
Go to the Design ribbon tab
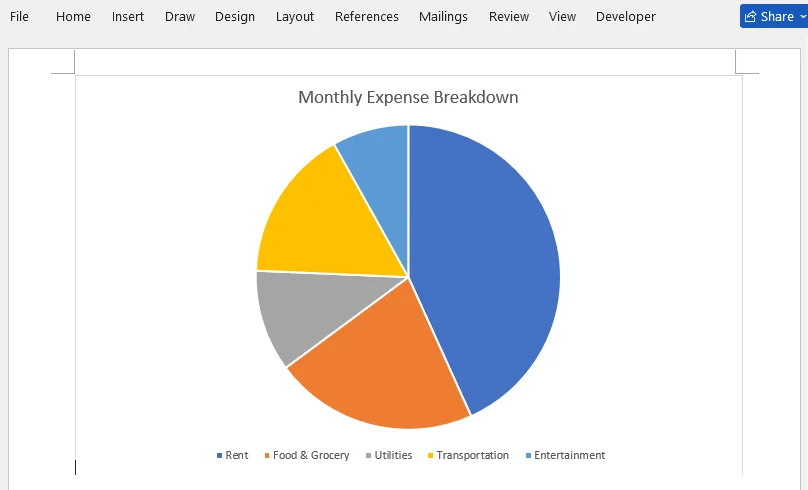click(x=235, y=16)
